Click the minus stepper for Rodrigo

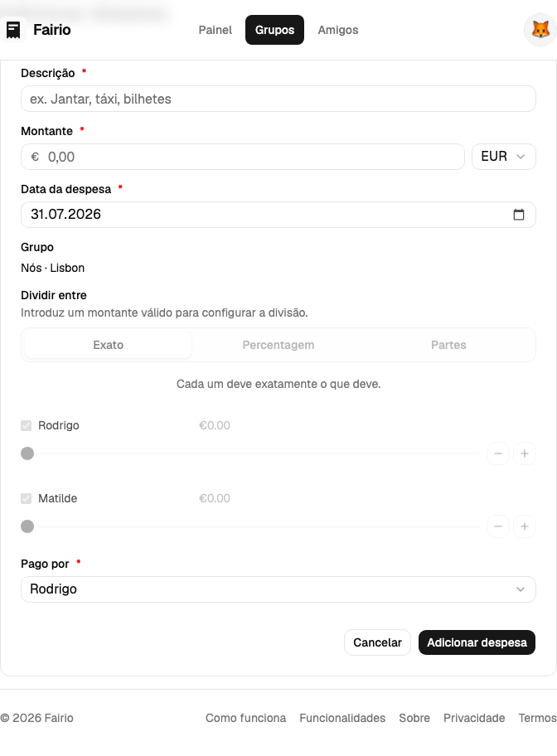[498, 453]
